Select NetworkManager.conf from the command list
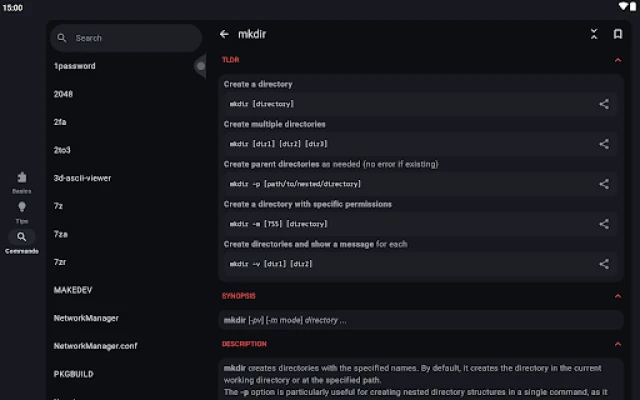640x400 pixels. point(94,346)
